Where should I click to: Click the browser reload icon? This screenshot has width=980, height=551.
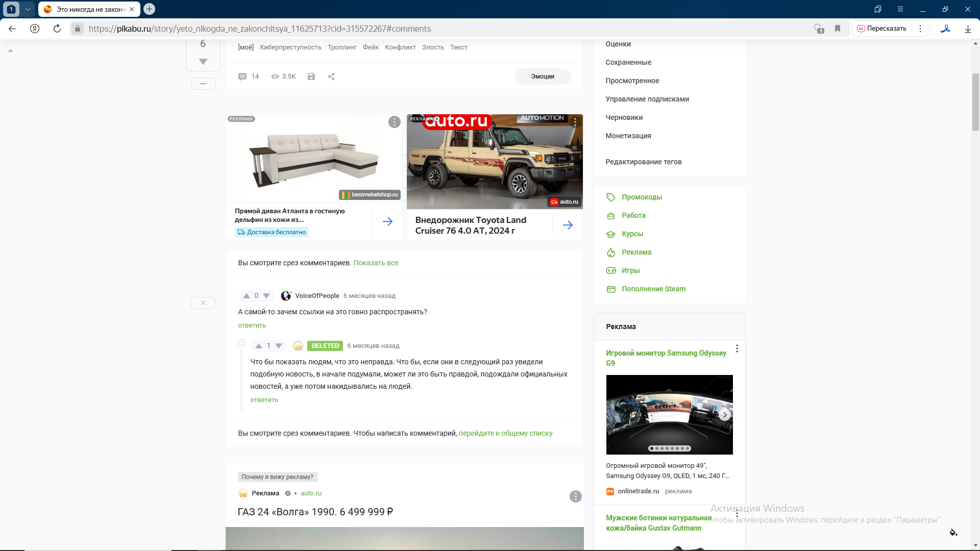tap(57, 29)
